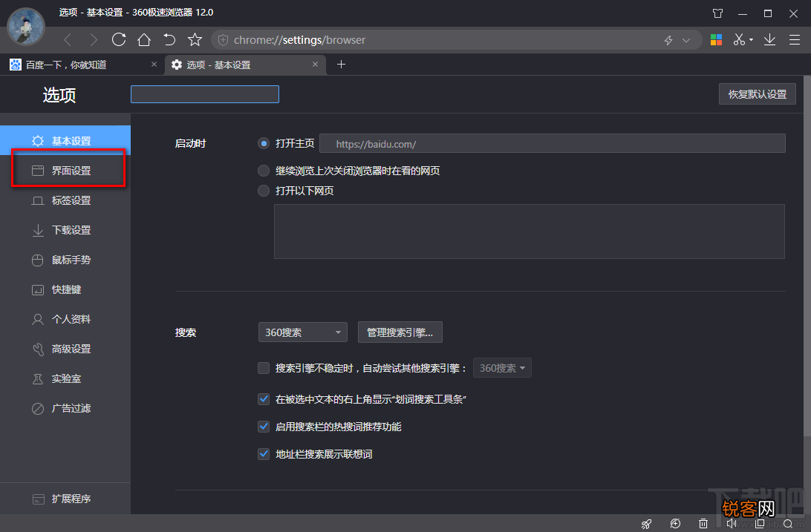Click 管理搜索引擎 button

[x=400, y=332]
